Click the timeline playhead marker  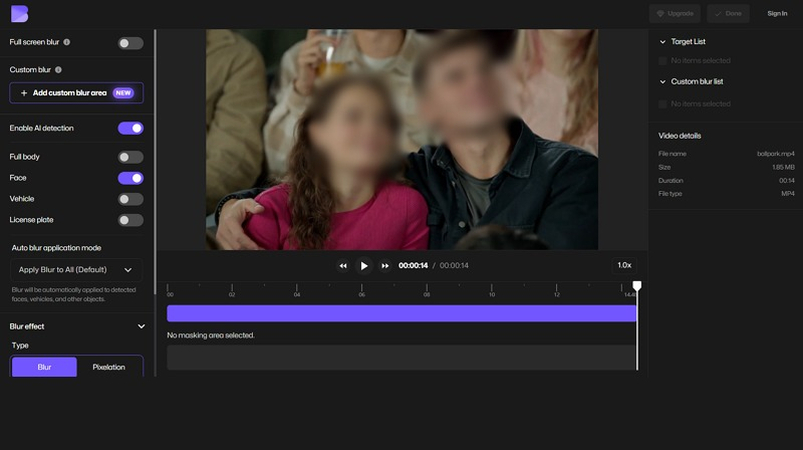(x=637, y=286)
